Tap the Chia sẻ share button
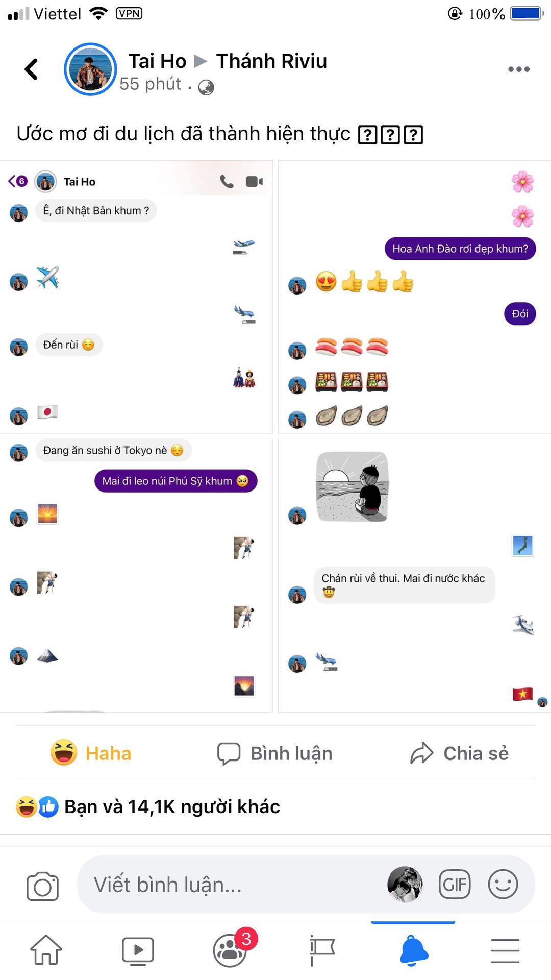Screen dimensions: 551x980 [459, 753]
